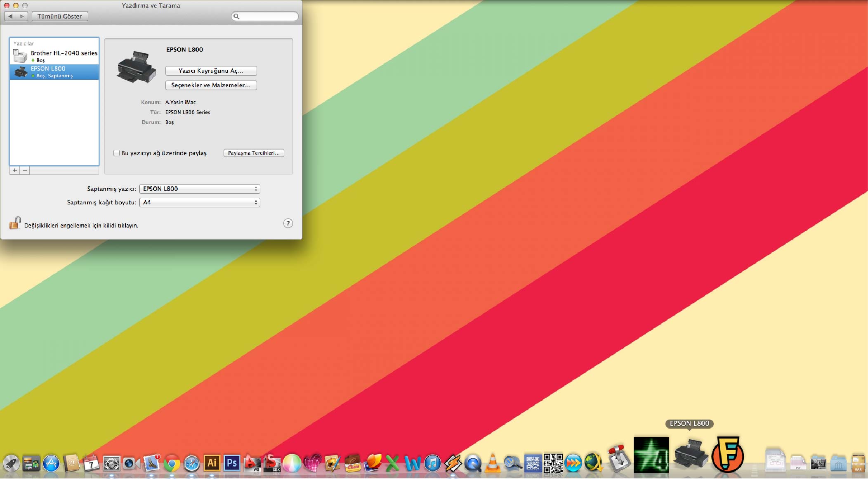Launch Adobe Illustrator from the Dock
Screen dimensions: 868x479
tap(212, 463)
